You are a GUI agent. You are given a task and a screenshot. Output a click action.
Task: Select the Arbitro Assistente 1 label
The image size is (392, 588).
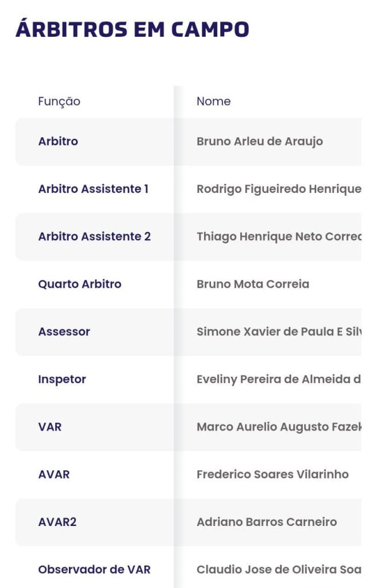(93, 189)
